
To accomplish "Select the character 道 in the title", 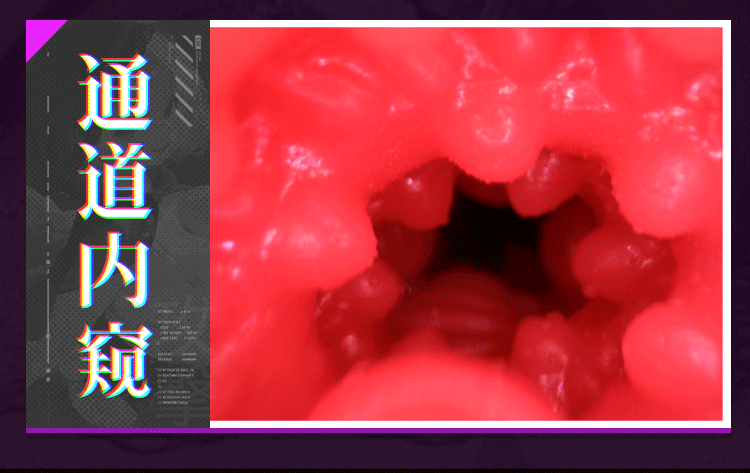I will click(x=115, y=181).
